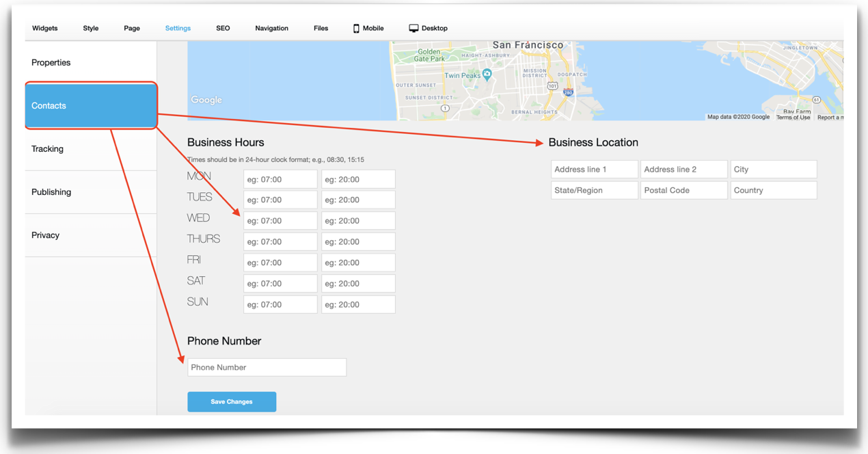Open Privacy settings in sidebar
Screen dimensions: 868x454
coord(46,235)
